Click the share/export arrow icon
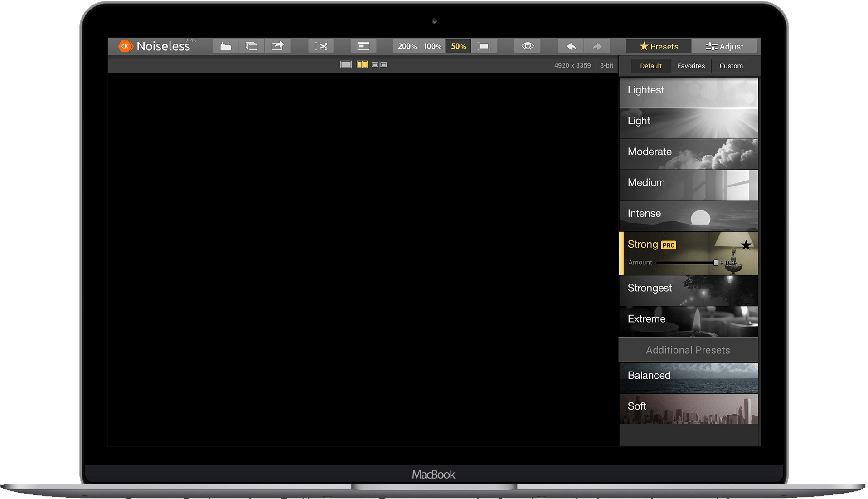This screenshot has width=868, height=499. [x=277, y=46]
